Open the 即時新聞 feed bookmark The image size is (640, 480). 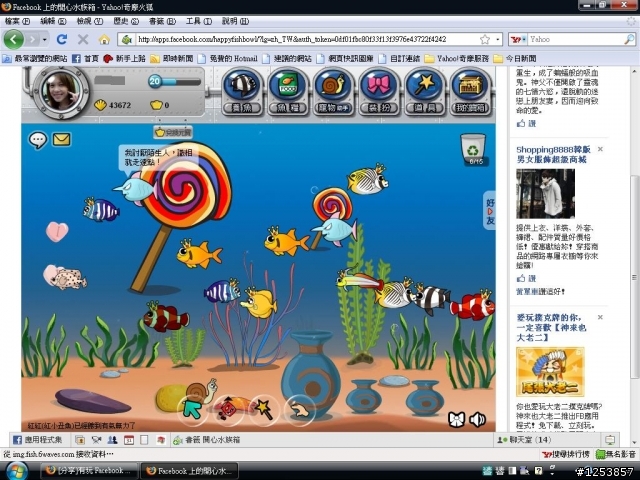(x=172, y=59)
